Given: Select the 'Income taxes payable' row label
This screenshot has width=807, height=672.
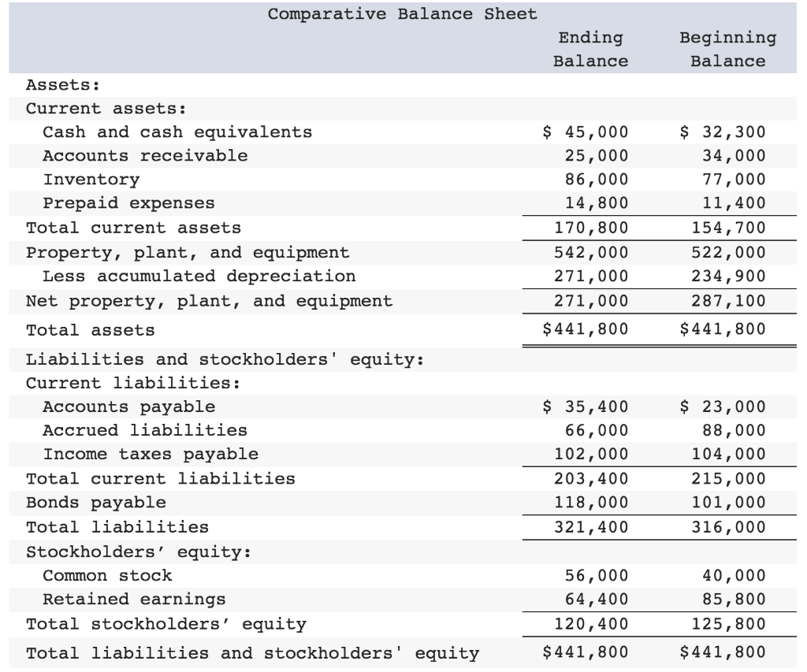Looking at the screenshot, I should click(x=151, y=455).
